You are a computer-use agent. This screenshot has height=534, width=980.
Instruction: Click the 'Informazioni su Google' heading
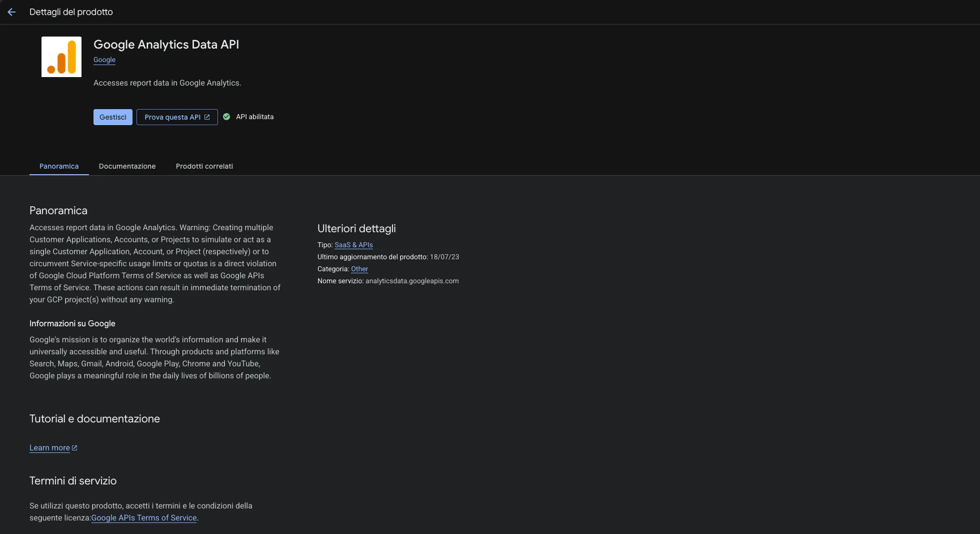72,324
